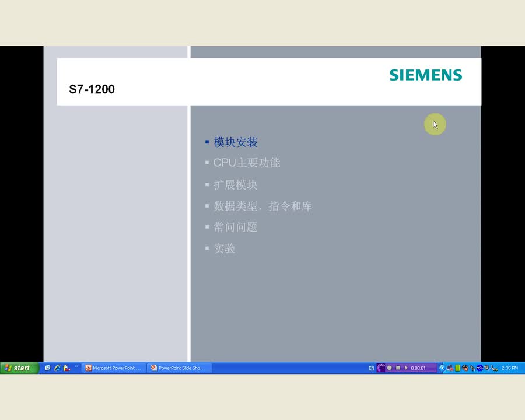Image resolution: width=525 pixels, height=420 pixels.
Task: Click the 常问问题 bullet item
Action: pos(236,227)
